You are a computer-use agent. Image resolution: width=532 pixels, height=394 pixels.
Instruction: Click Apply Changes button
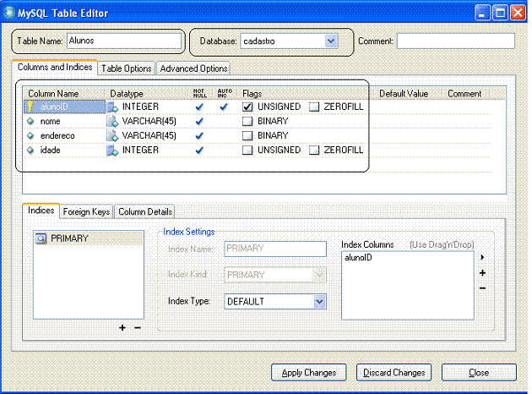click(309, 373)
